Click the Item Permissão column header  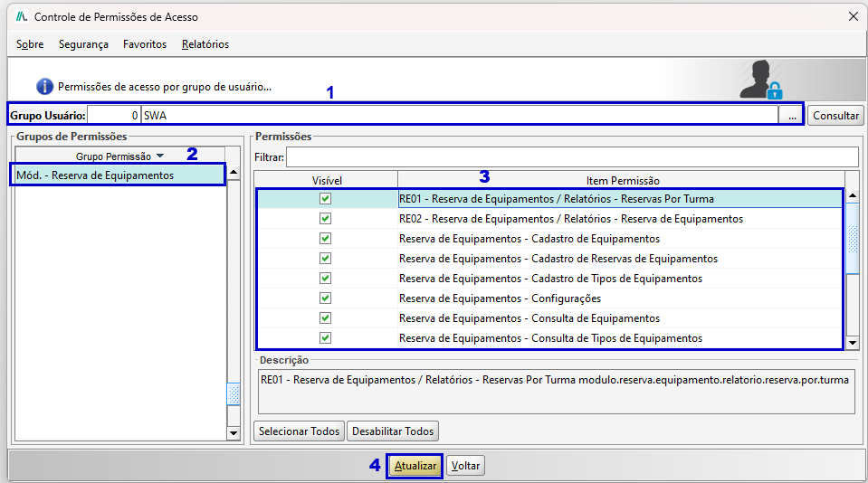point(622,180)
